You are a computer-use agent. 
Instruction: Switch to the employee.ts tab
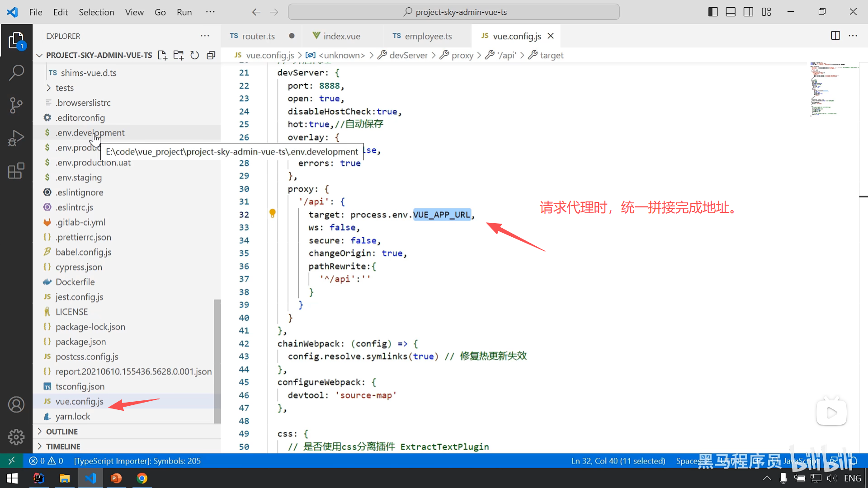[x=428, y=36]
